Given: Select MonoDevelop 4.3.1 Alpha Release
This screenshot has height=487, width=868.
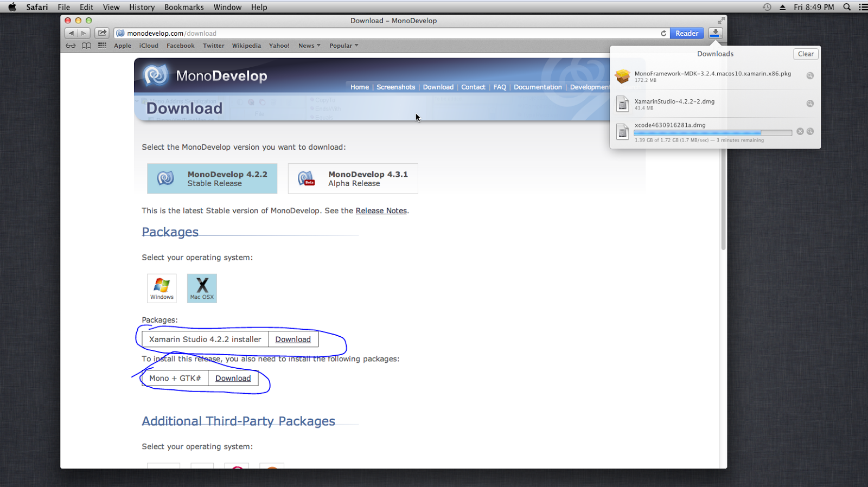Looking at the screenshot, I should click(x=353, y=178).
